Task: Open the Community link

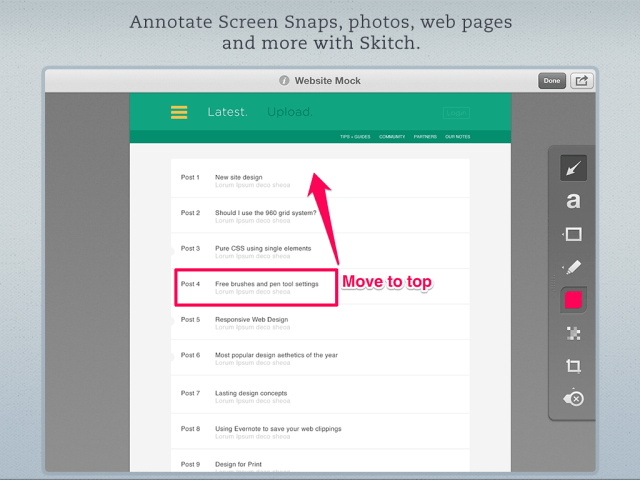Action: pos(392,136)
